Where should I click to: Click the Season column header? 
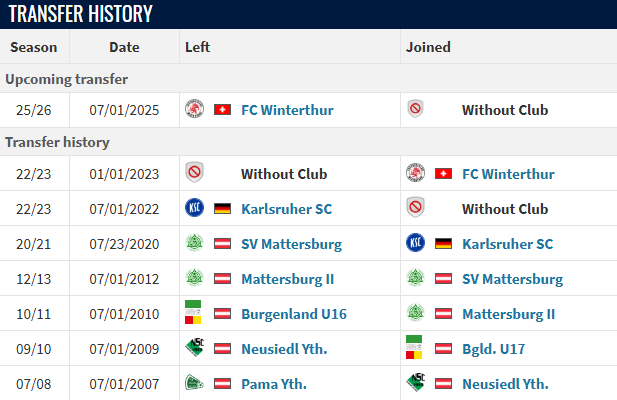pos(34,47)
